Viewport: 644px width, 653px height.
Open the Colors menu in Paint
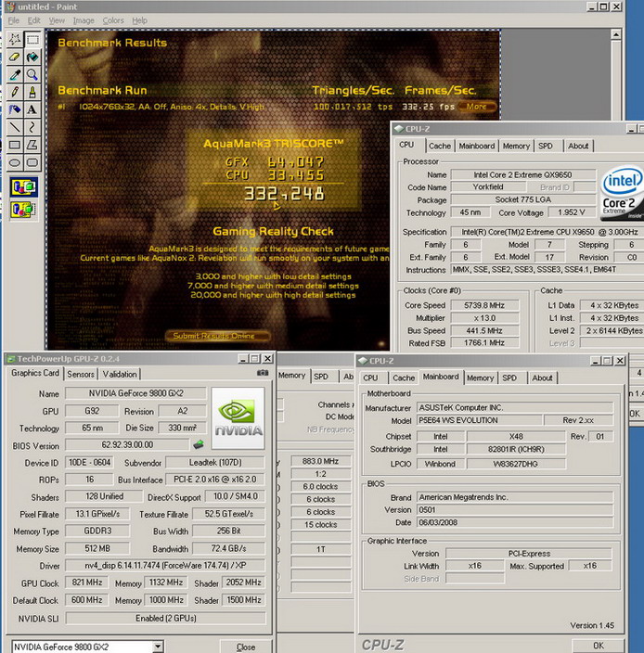click(x=113, y=20)
